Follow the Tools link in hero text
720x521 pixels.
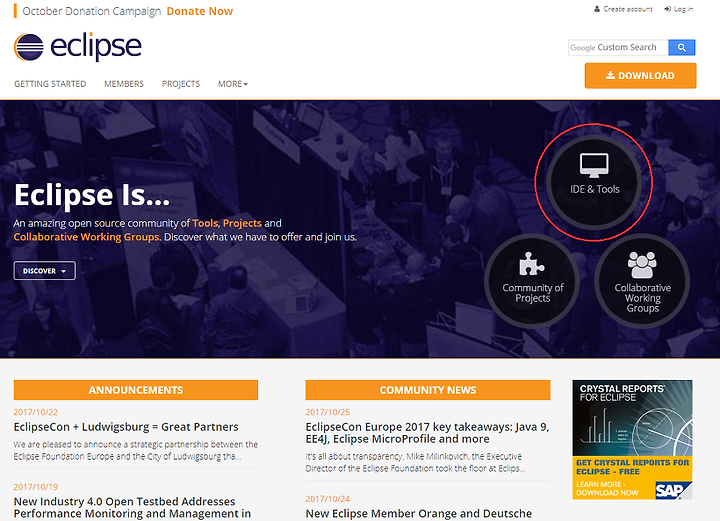[205, 223]
